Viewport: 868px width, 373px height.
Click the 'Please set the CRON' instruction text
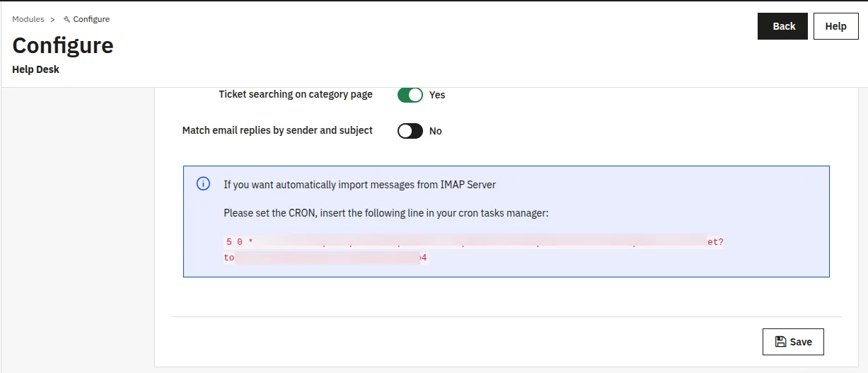386,212
